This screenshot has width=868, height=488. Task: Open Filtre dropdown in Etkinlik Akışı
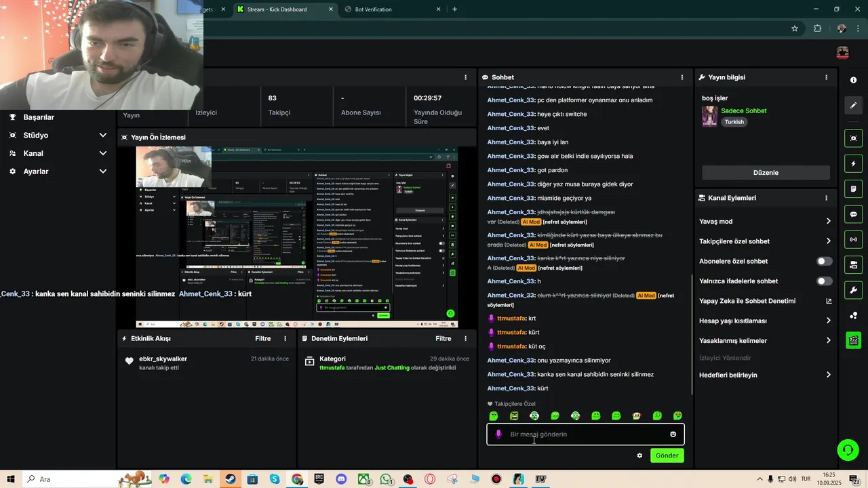[x=262, y=338]
